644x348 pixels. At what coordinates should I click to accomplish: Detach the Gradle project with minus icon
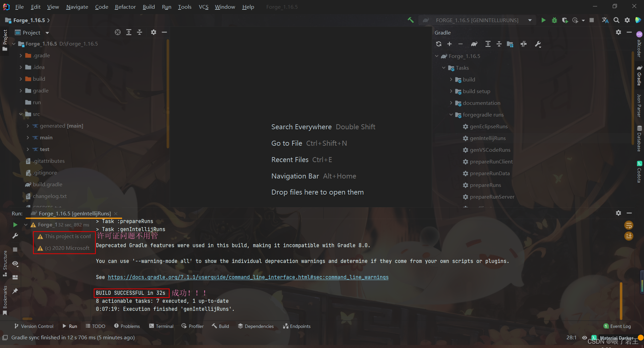point(461,44)
